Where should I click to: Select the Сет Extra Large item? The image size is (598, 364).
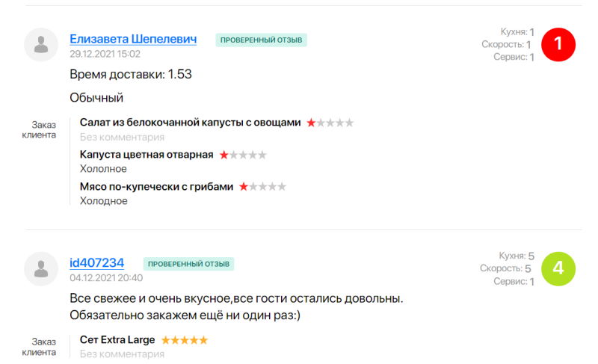click(117, 340)
